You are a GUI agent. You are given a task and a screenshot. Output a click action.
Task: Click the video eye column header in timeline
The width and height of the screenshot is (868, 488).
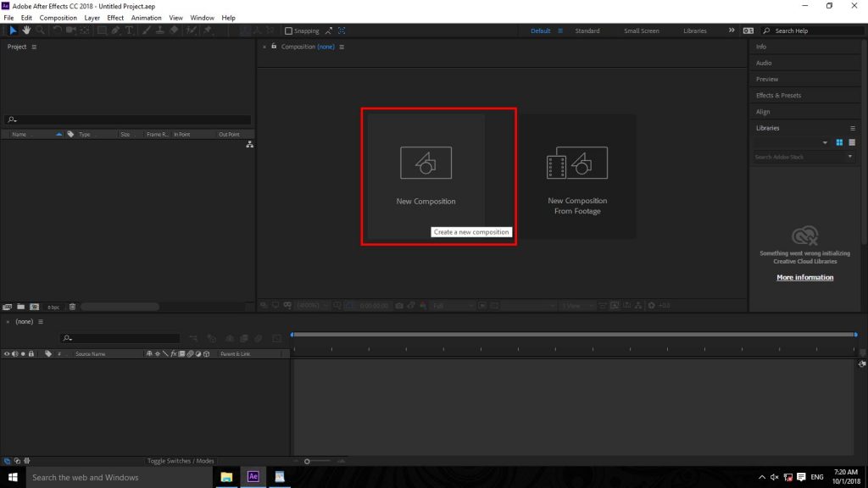[7, 353]
